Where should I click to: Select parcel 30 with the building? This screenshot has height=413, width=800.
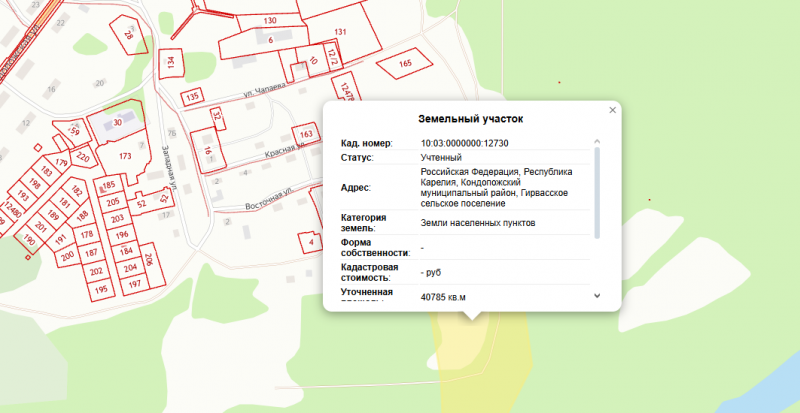click(x=118, y=123)
